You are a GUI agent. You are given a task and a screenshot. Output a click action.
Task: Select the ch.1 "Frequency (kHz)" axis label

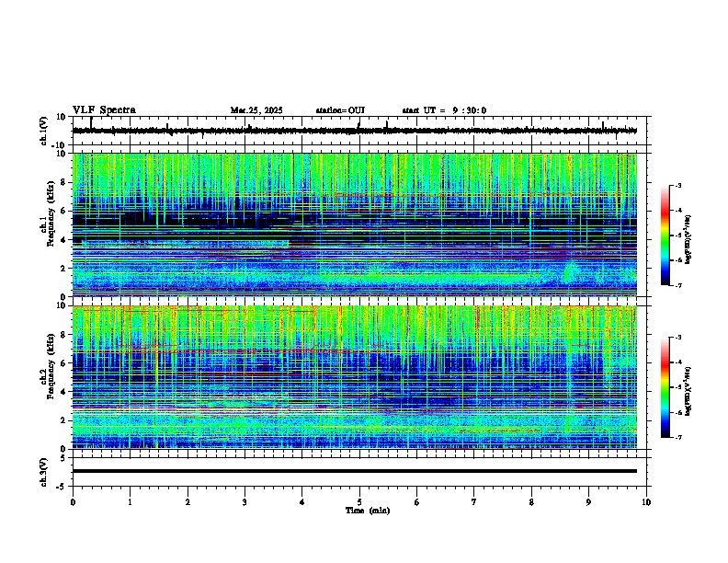tap(51, 214)
